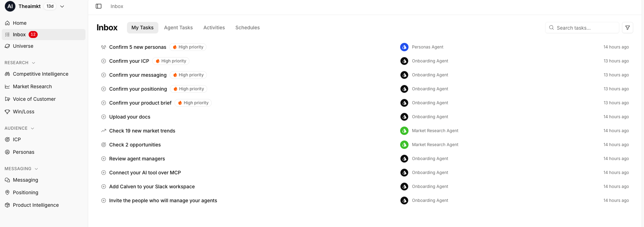Toggle the sidebar panel icon
This screenshot has height=227, width=644.
pos(99,6)
